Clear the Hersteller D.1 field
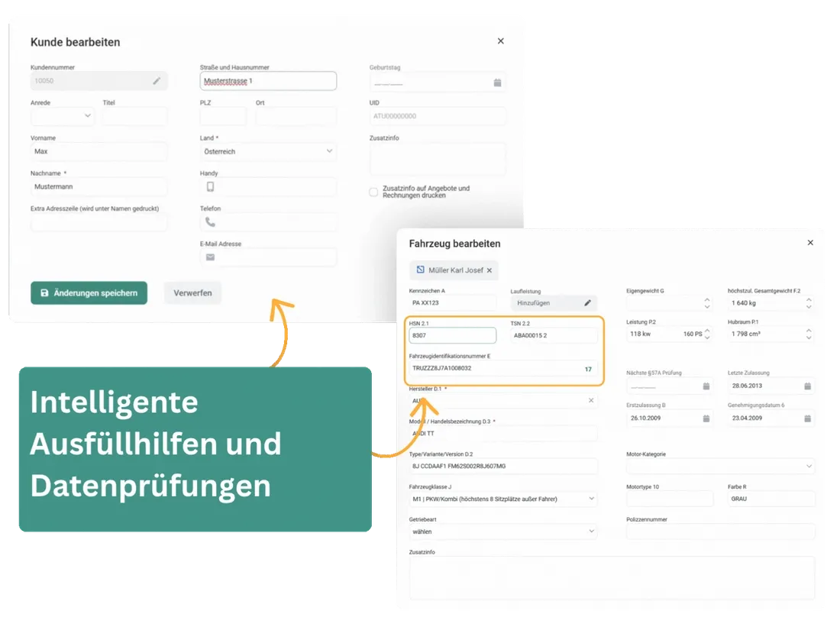The image size is (840, 630). coord(591,400)
